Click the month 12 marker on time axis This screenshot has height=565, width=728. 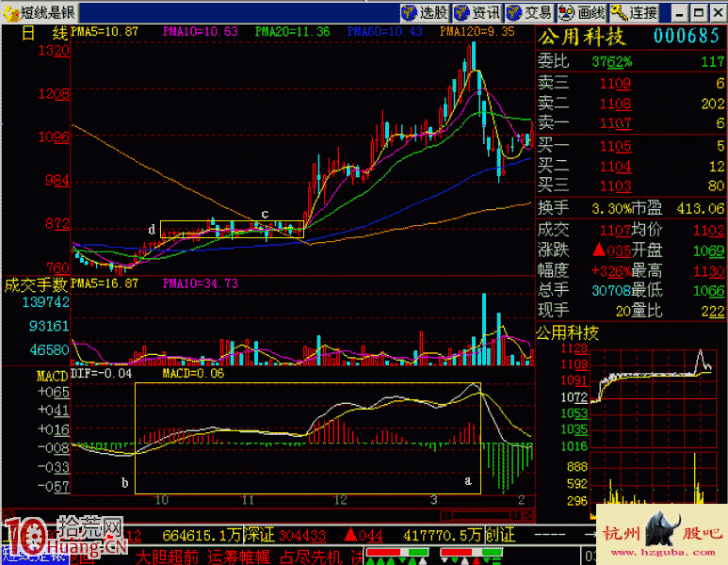[340, 500]
